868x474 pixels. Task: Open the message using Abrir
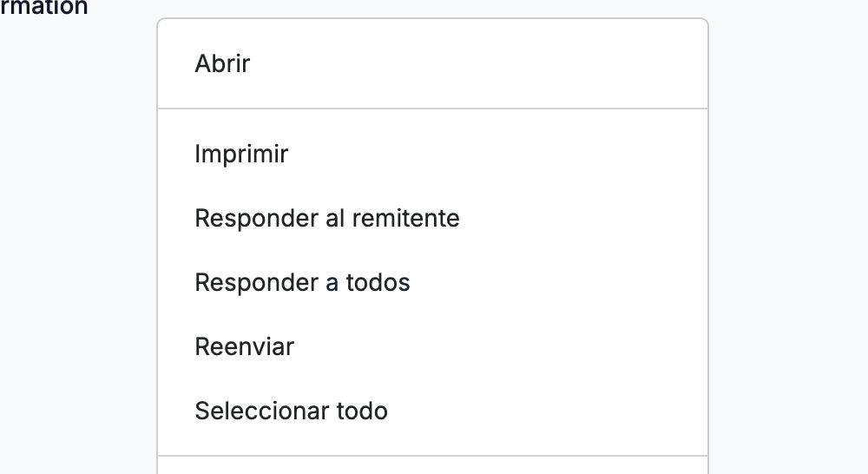[x=432, y=63]
